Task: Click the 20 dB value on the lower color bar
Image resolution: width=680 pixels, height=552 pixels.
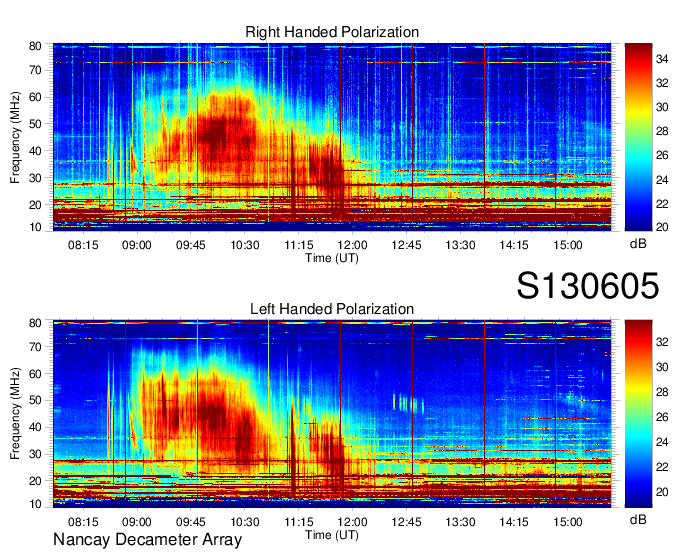Action: 662,492
